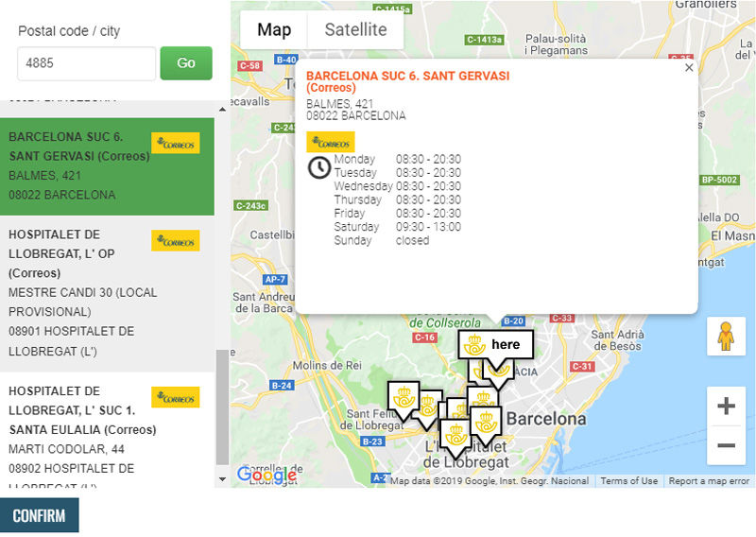
Task: Select Barcelona Suc 6 Sant Gervasi list entry
Action: click(107, 166)
